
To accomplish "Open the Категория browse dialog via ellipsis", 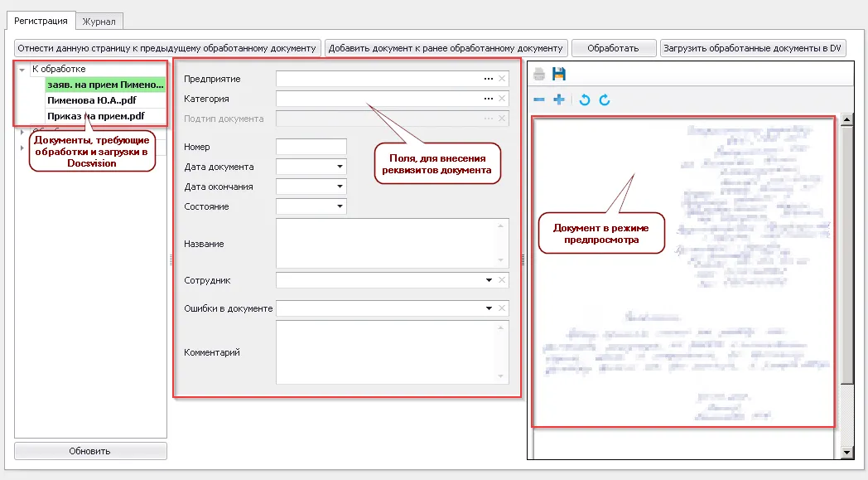I will [489, 99].
